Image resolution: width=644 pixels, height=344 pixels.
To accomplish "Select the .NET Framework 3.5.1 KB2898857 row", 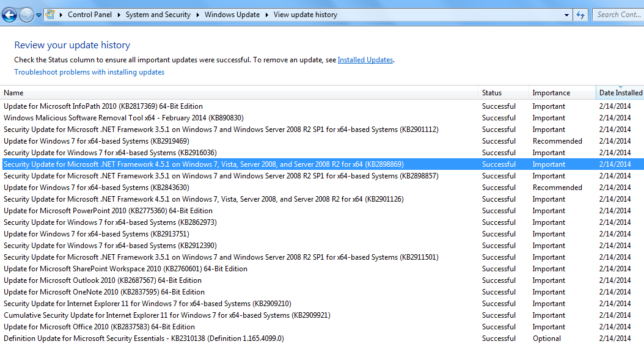I will click(x=322, y=176).
